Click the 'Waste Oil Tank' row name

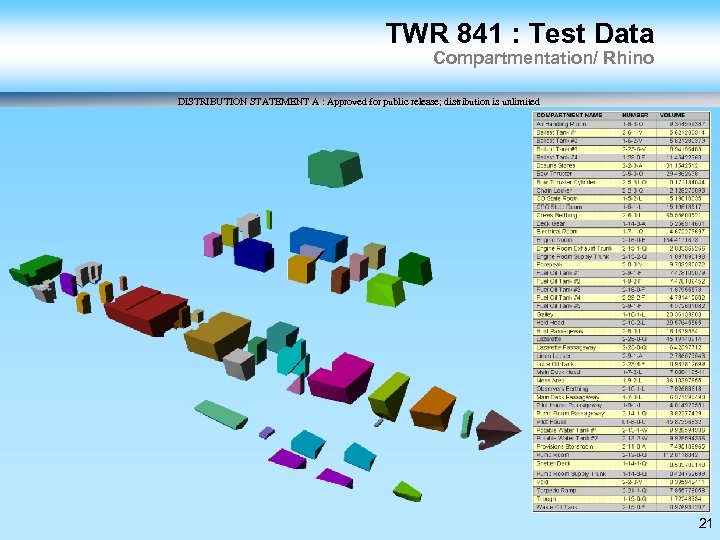[x=557, y=507]
